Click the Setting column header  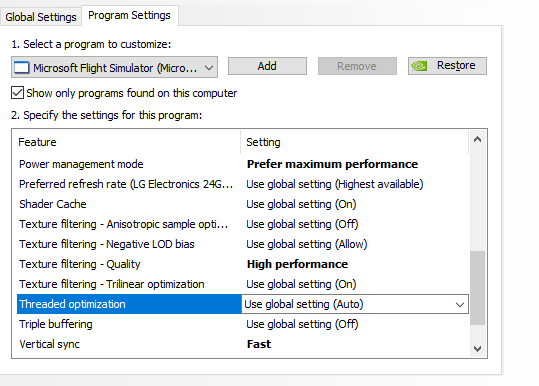(x=263, y=142)
